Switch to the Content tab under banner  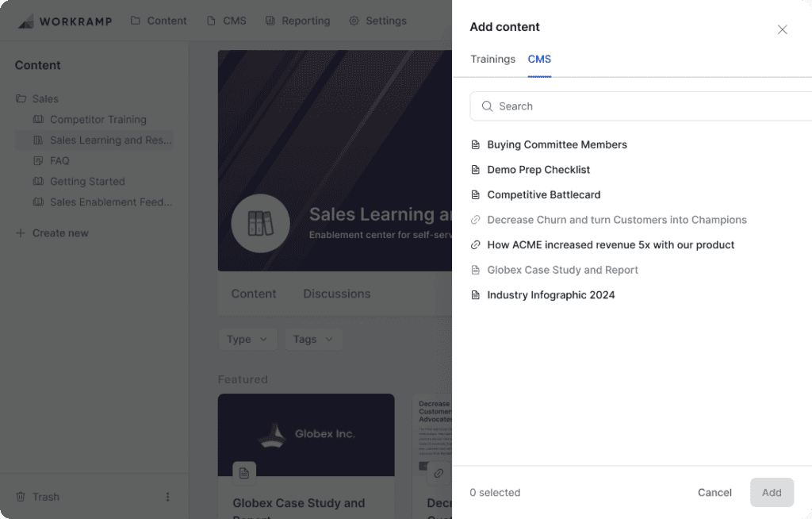[253, 294]
